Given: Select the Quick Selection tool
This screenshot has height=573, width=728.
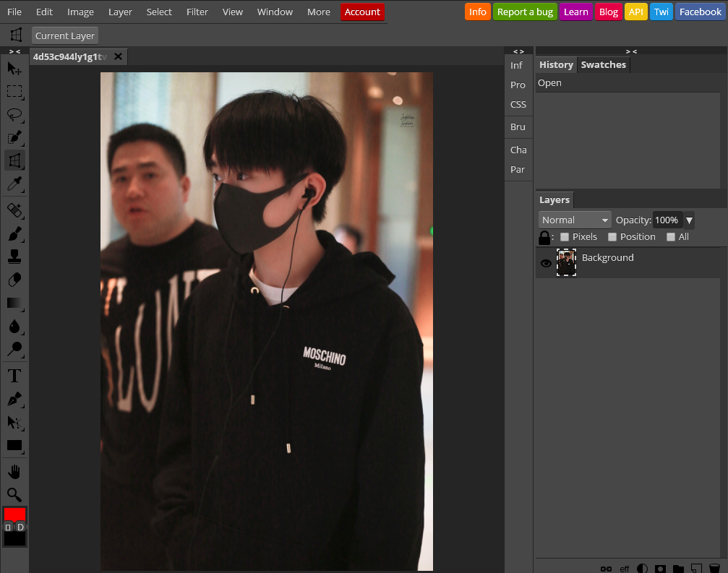Looking at the screenshot, I should (14, 137).
